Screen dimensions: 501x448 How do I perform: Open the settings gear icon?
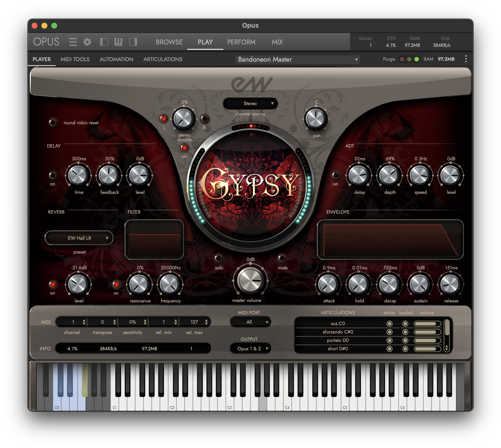click(x=88, y=42)
